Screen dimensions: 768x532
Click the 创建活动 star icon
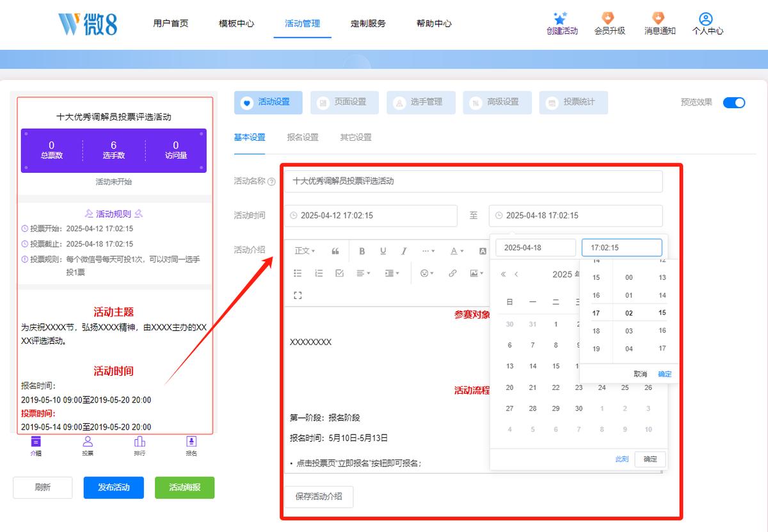(561, 18)
